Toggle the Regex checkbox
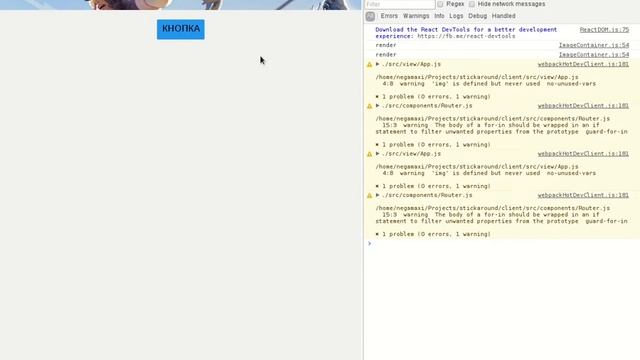The width and height of the screenshot is (640, 360). pos(440,4)
